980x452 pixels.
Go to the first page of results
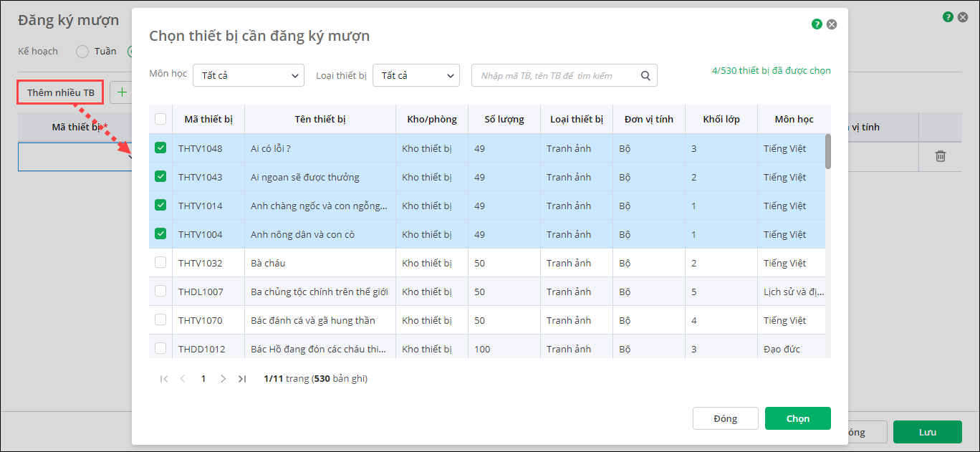(164, 378)
